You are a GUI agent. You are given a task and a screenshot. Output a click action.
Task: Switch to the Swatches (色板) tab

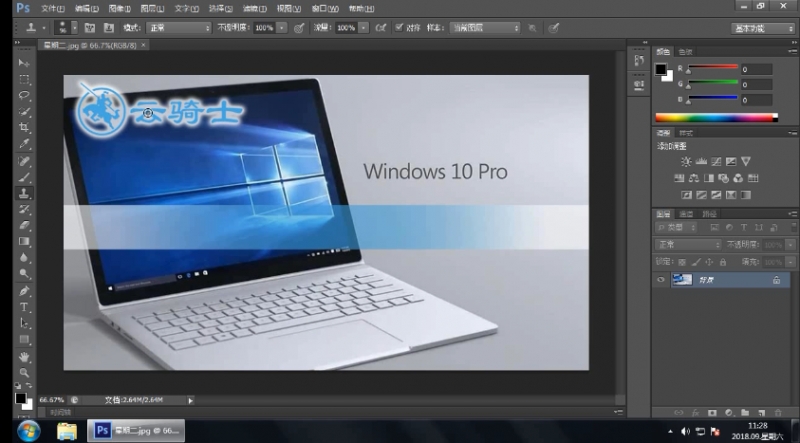click(685, 52)
